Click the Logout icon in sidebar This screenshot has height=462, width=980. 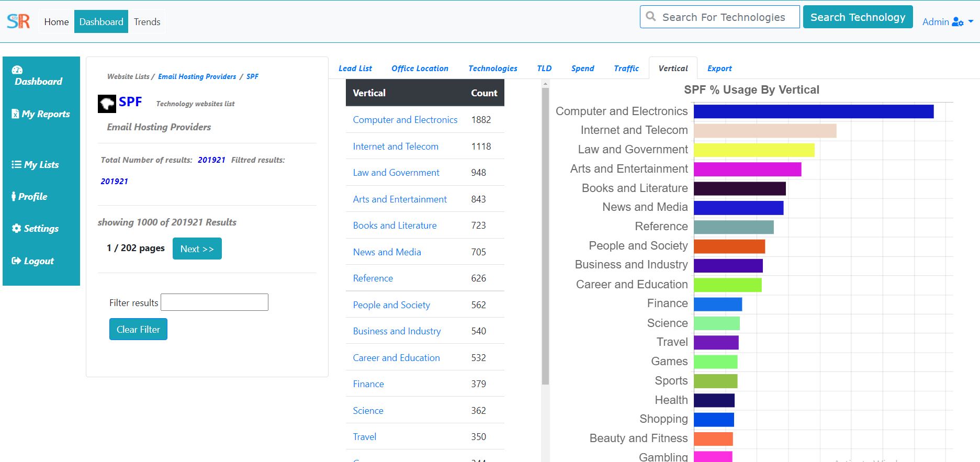(16, 261)
